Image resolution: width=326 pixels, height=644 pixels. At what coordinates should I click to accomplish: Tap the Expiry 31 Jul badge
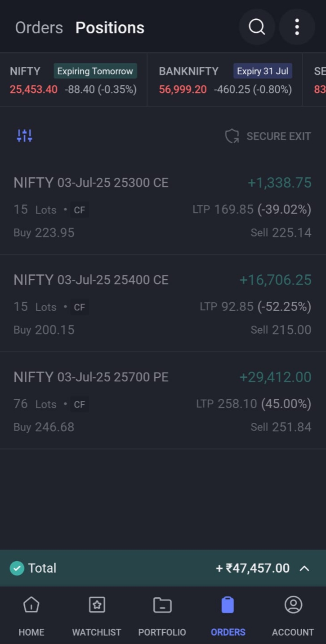(263, 71)
